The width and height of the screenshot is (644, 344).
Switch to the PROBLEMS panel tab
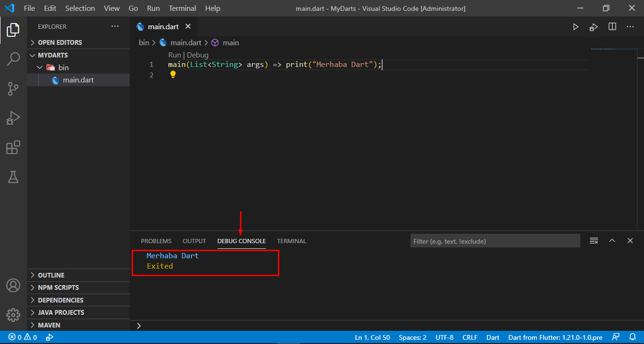tap(156, 241)
